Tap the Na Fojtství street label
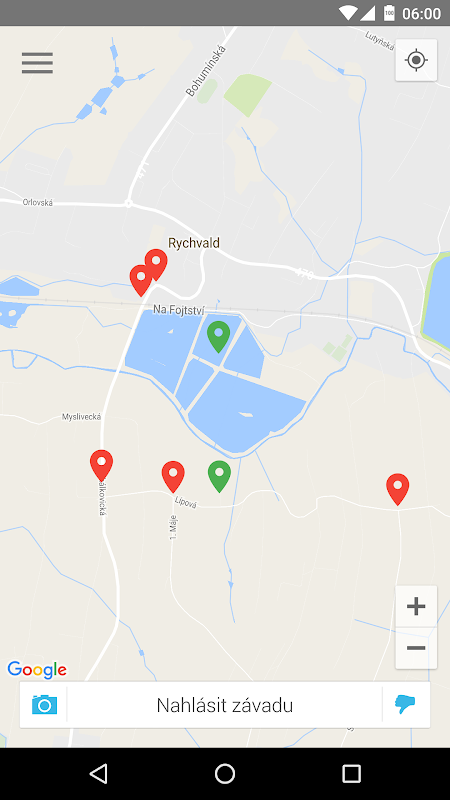This screenshot has height=800, width=450. click(x=179, y=310)
